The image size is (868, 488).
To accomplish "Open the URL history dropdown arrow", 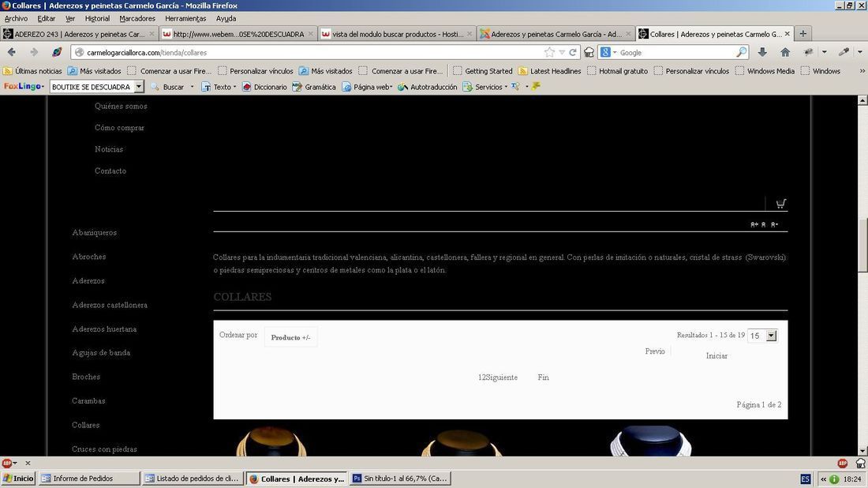I will click(562, 52).
